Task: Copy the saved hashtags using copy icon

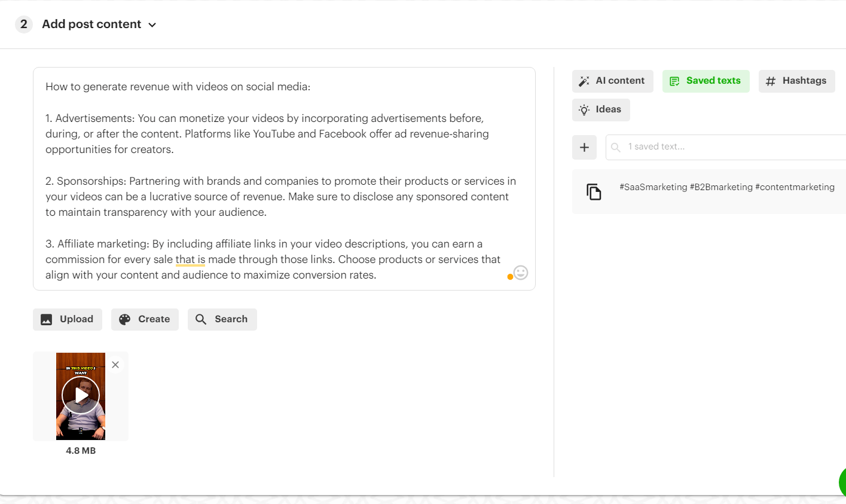Action: pyautogui.click(x=594, y=191)
